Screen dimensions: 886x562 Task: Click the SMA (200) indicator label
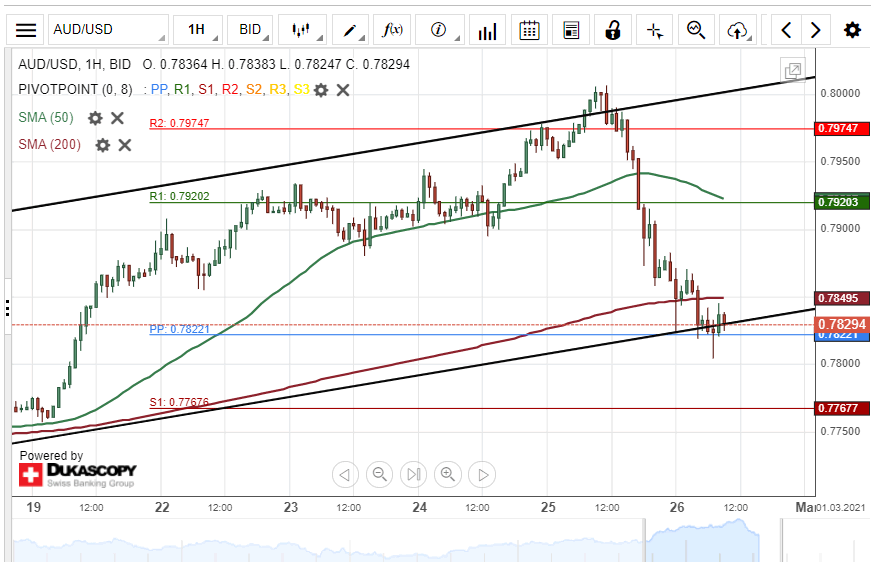[50, 145]
